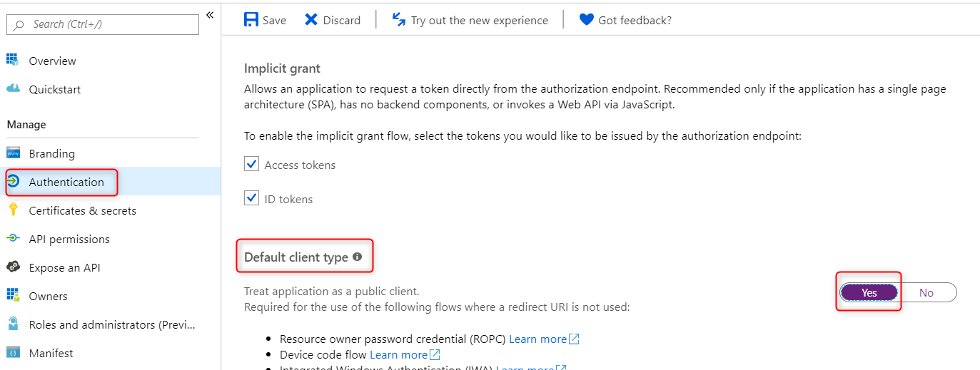Click the Expose an API cloud icon

[x=13, y=267]
